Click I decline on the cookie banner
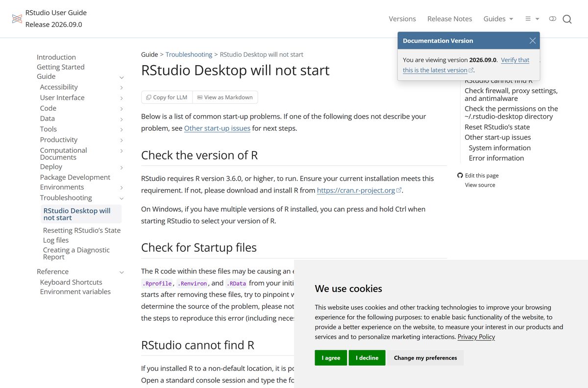588x388 pixels. (x=367, y=358)
